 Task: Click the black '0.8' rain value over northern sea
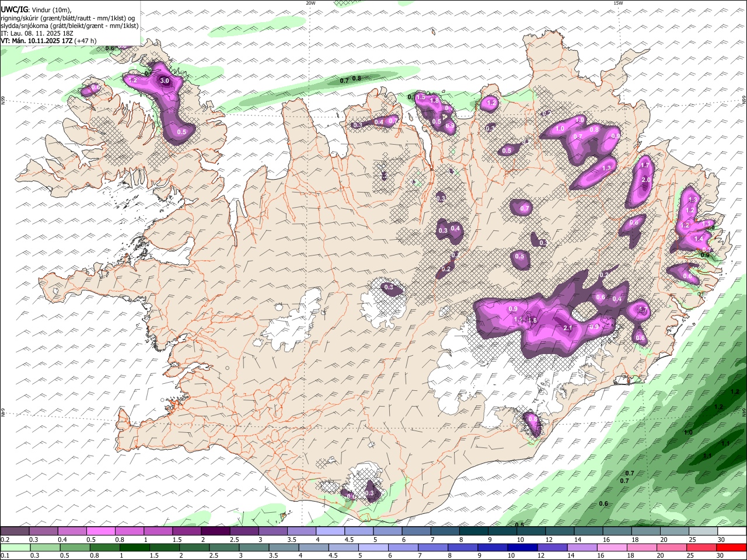point(357,78)
